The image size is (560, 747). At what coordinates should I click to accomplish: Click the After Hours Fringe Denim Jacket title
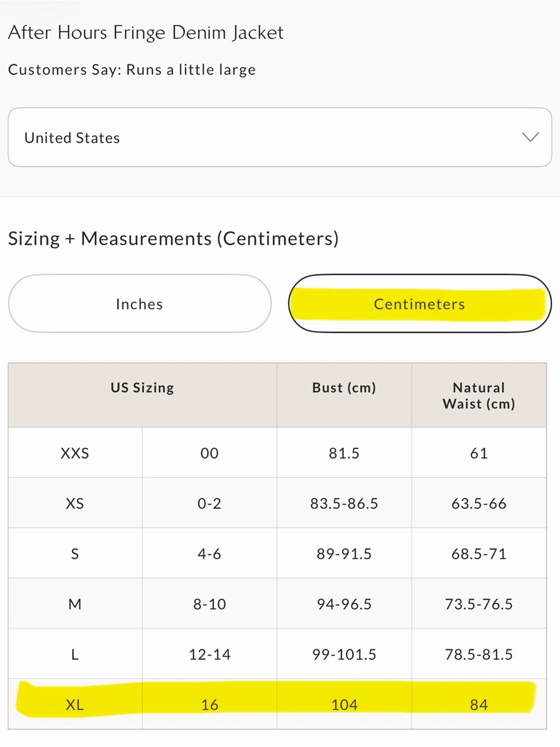click(x=146, y=33)
